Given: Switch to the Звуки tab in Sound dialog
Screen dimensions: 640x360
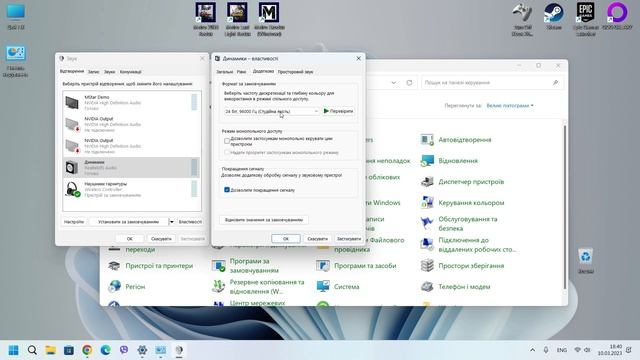Looking at the screenshot, I should pos(109,71).
